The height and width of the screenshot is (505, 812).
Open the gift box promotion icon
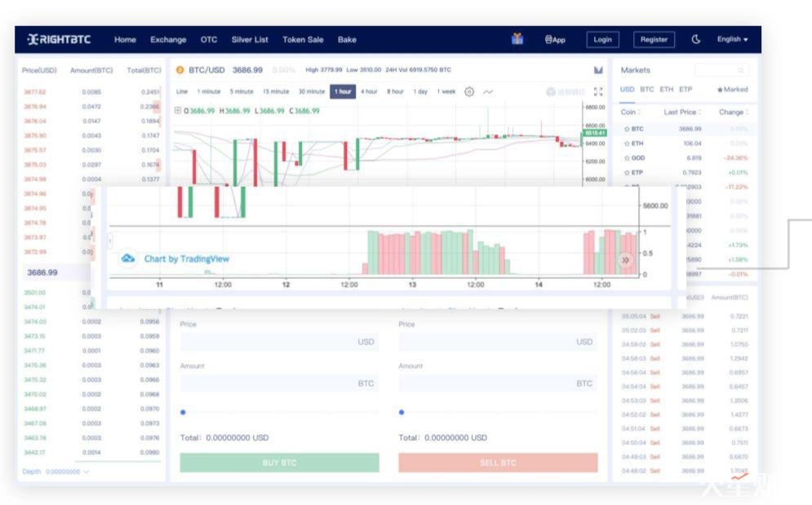[517, 39]
